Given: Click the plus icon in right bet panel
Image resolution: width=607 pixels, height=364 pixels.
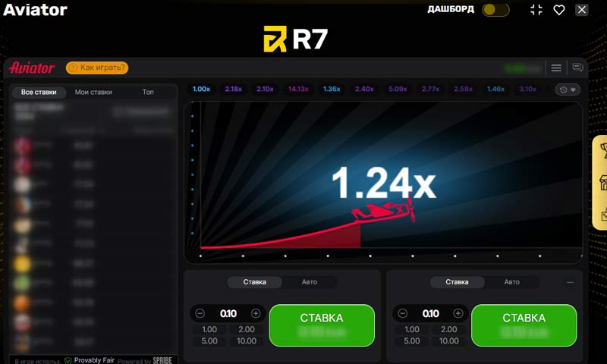Looking at the screenshot, I should click(458, 314).
